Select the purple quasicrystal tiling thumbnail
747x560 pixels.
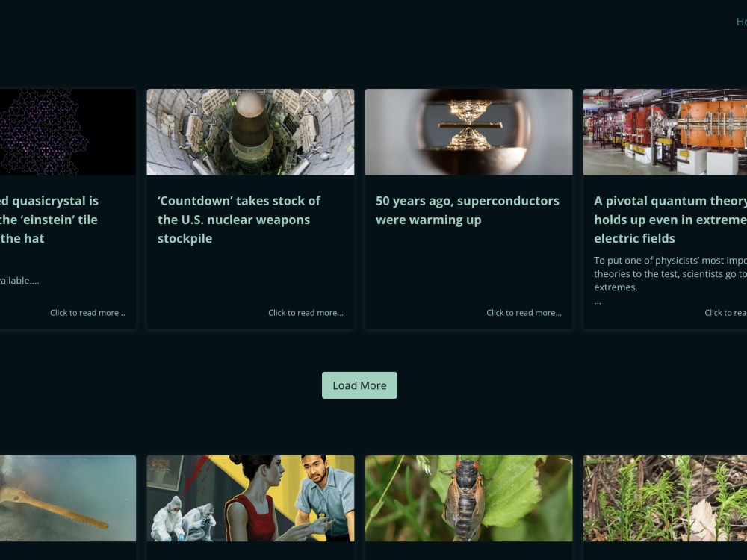(68, 132)
